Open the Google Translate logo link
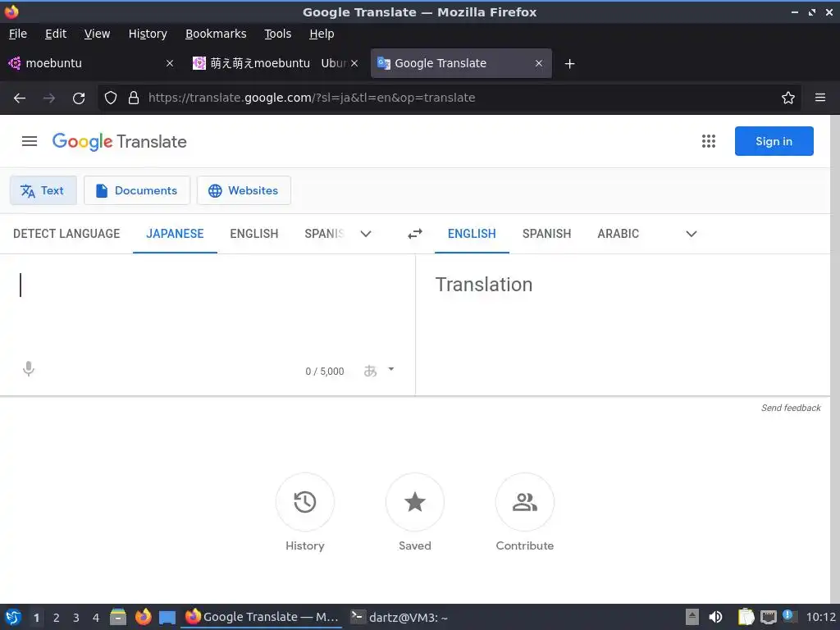 click(x=119, y=141)
